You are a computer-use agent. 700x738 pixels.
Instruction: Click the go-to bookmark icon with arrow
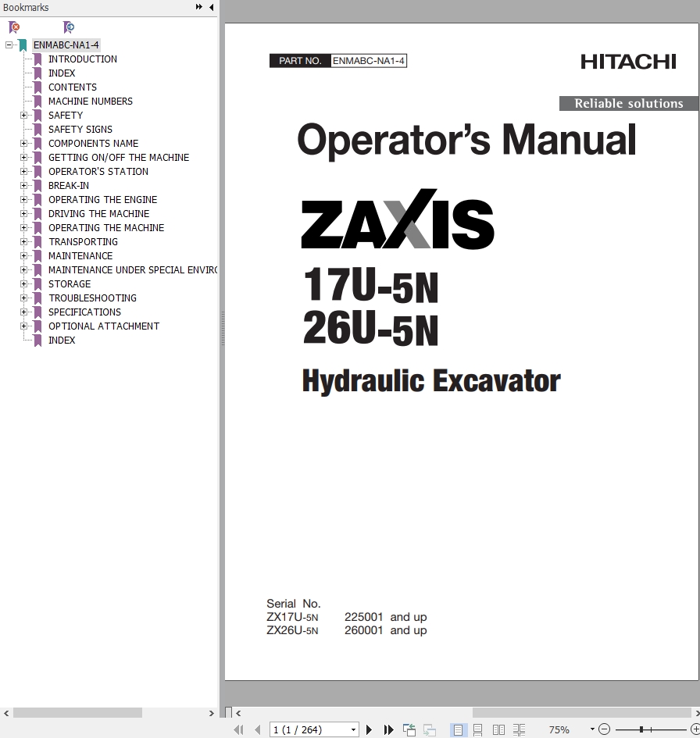[x=69, y=27]
